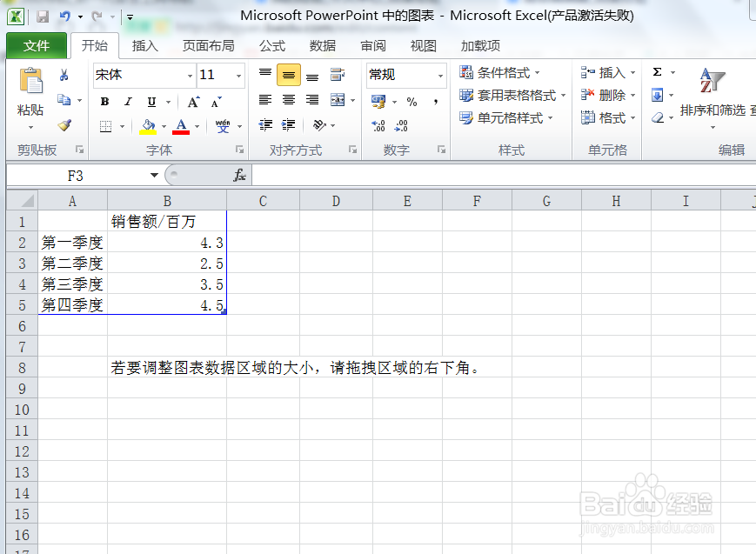Screen dimensions: 756x554
Task: Toggle center horizontal text alignment
Action: pyautogui.click(x=289, y=100)
